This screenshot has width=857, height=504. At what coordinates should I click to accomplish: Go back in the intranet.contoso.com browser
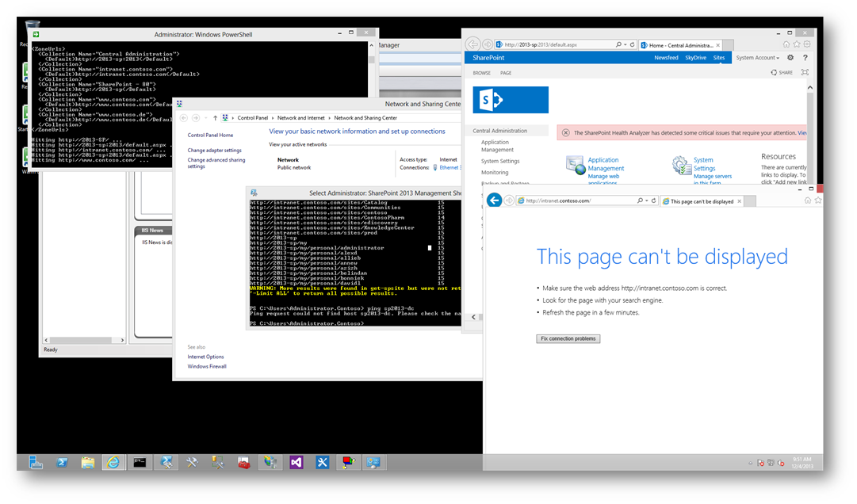(494, 200)
